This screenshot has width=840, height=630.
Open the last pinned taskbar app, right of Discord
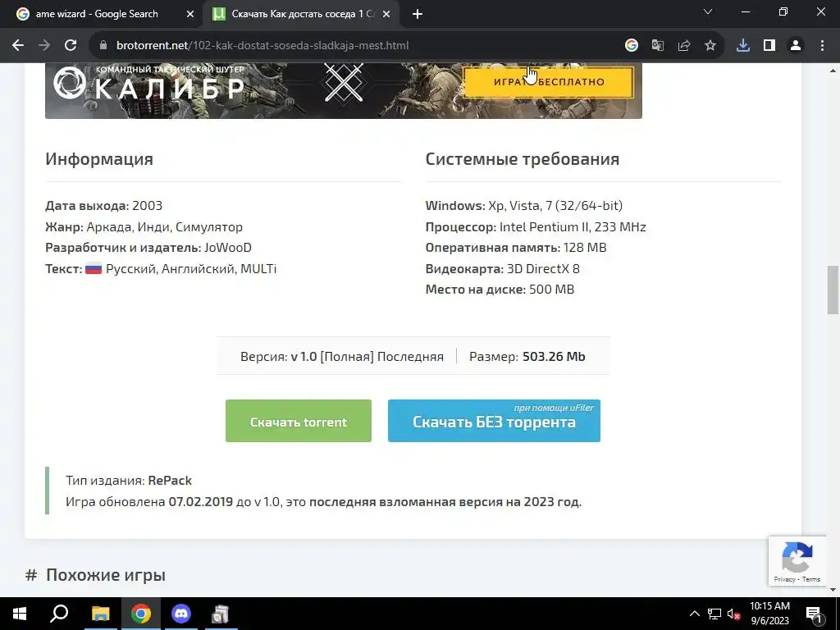(x=220, y=614)
